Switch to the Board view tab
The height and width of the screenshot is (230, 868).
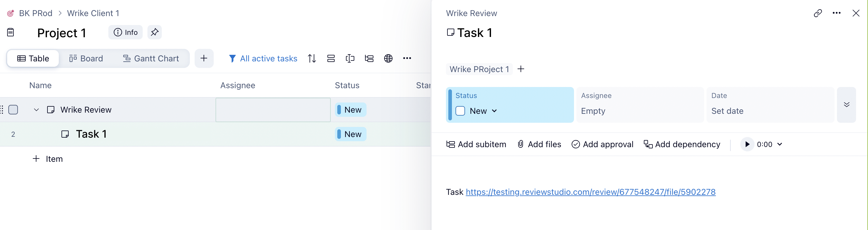86,58
